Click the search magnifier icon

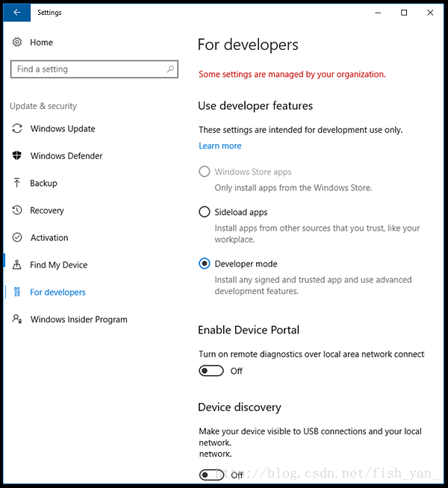170,69
